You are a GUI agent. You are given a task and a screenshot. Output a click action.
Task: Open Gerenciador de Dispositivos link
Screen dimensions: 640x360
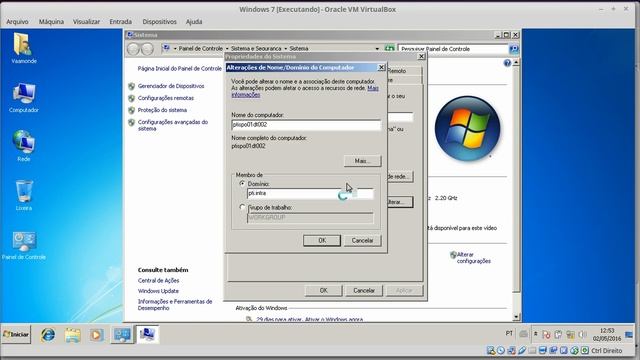click(x=171, y=86)
